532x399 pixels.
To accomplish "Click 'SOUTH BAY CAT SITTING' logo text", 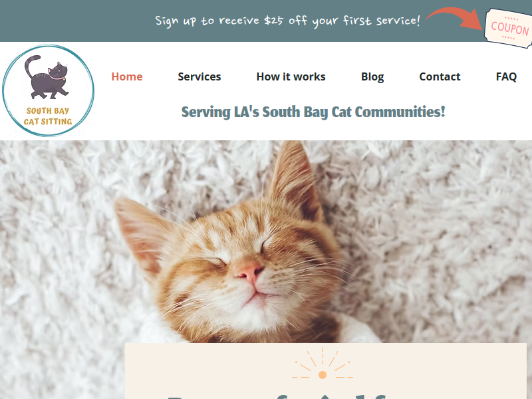I will [x=48, y=116].
